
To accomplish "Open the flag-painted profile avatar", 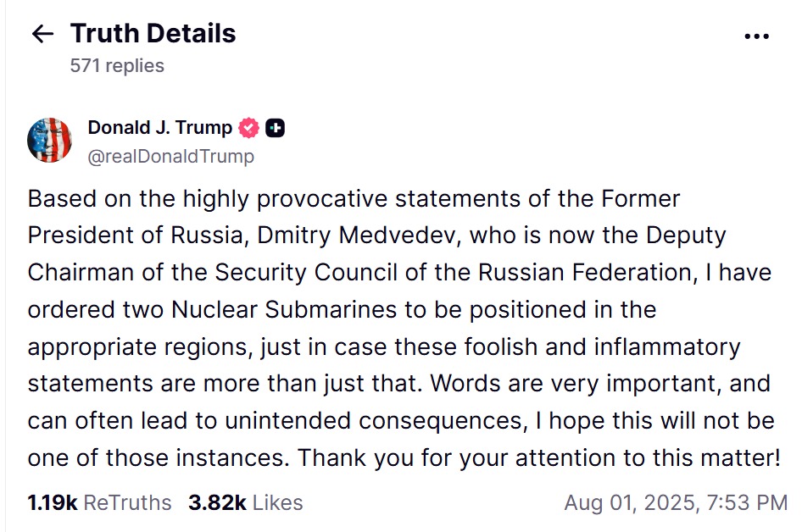I will (50, 140).
